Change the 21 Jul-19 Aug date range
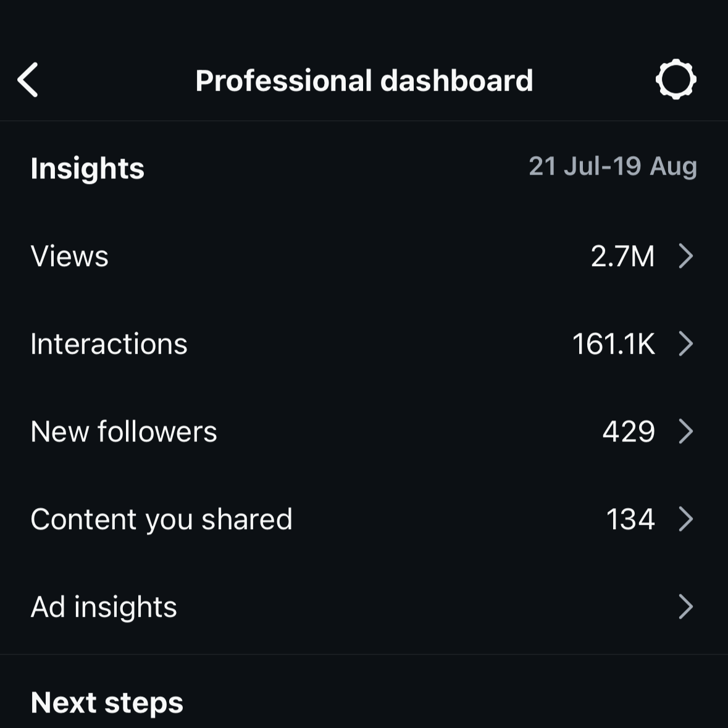728x728 pixels. [x=613, y=166]
